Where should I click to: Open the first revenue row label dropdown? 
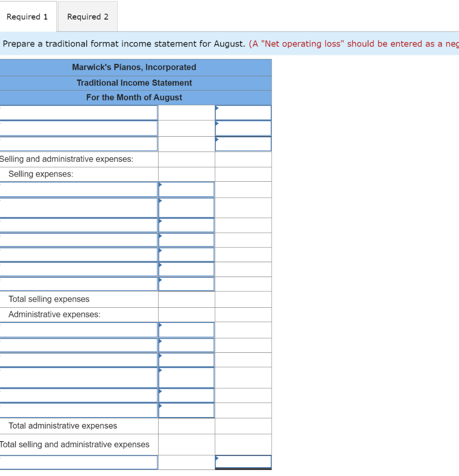pos(79,112)
